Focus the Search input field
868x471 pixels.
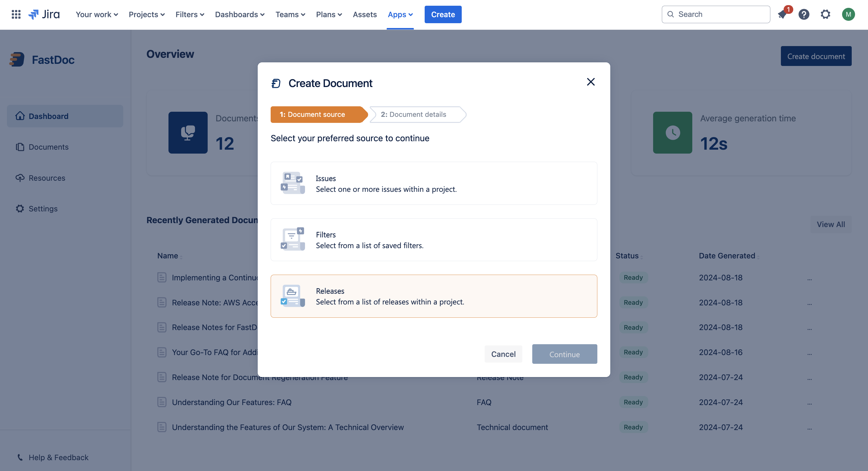716,14
